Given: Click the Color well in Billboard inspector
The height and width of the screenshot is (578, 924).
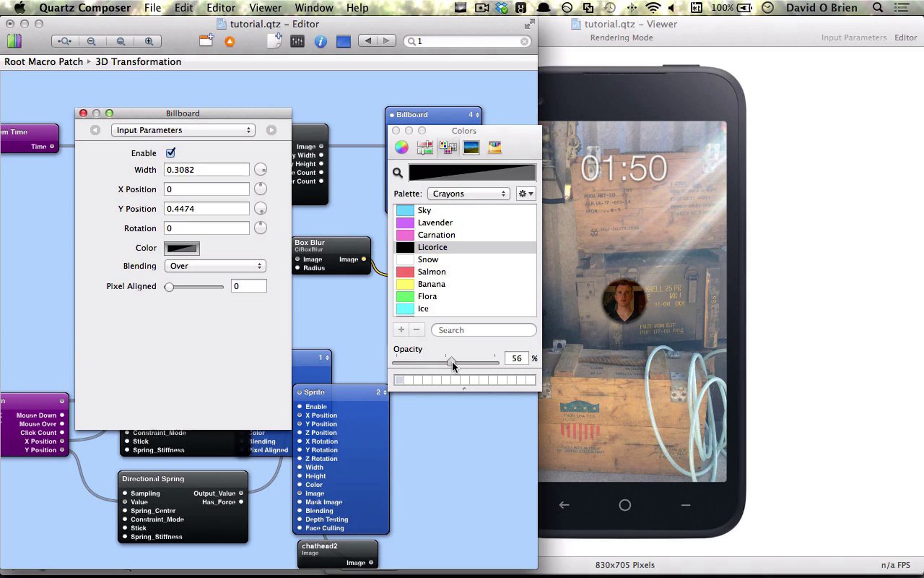Looking at the screenshot, I should click(x=182, y=249).
